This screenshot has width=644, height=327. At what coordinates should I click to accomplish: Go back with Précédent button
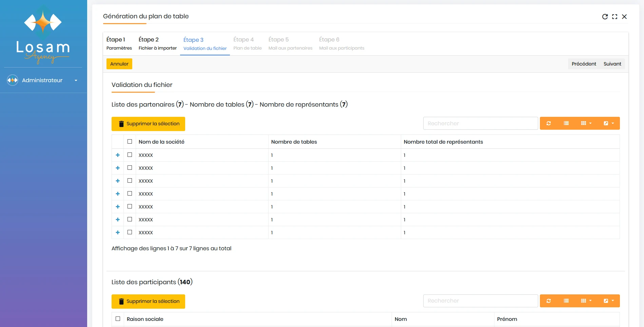coord(584,64)
